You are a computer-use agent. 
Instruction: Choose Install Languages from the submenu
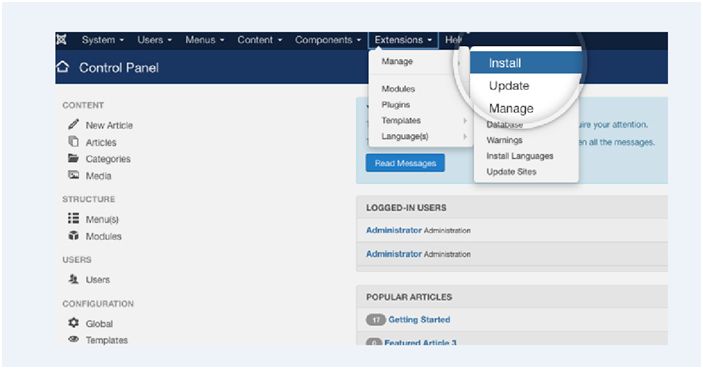point(520,156)
